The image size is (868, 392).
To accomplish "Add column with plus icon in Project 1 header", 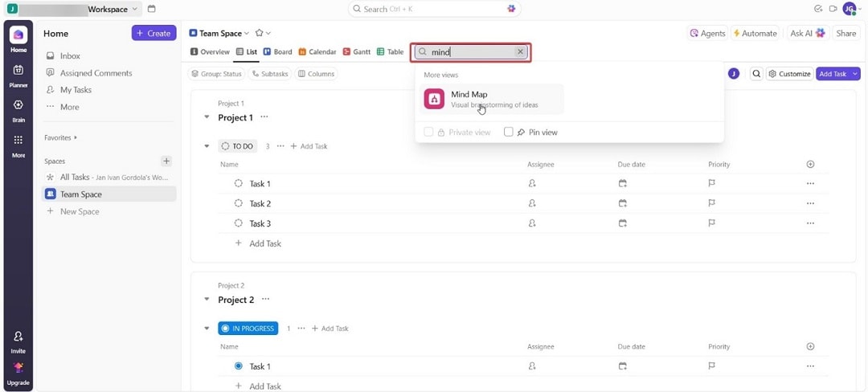I will [810, 164].
